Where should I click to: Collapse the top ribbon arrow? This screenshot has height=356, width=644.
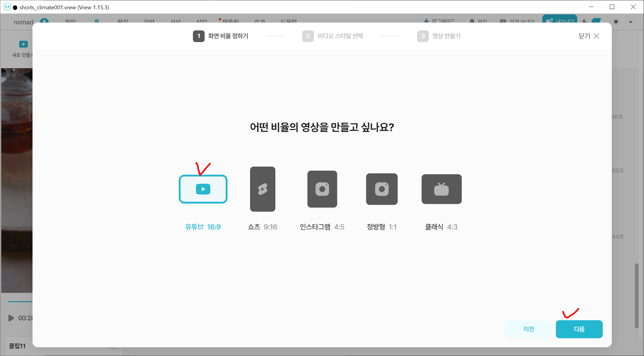pos(630,22)
